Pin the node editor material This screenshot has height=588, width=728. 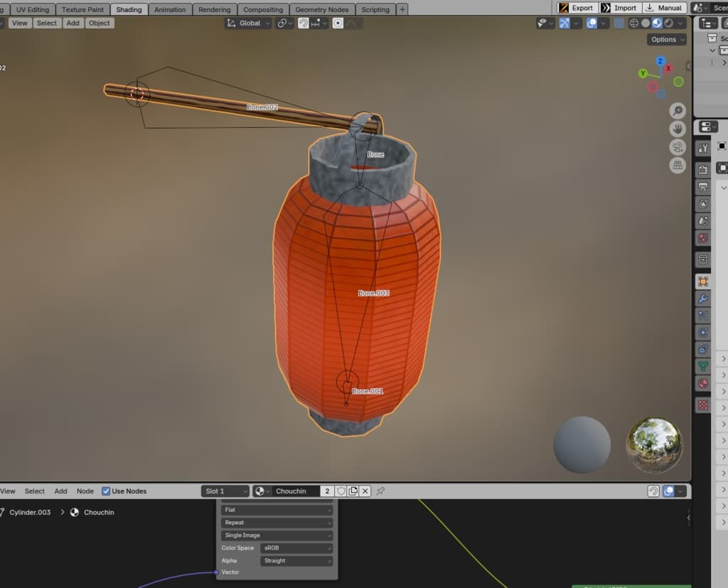(x=380, y=491)
